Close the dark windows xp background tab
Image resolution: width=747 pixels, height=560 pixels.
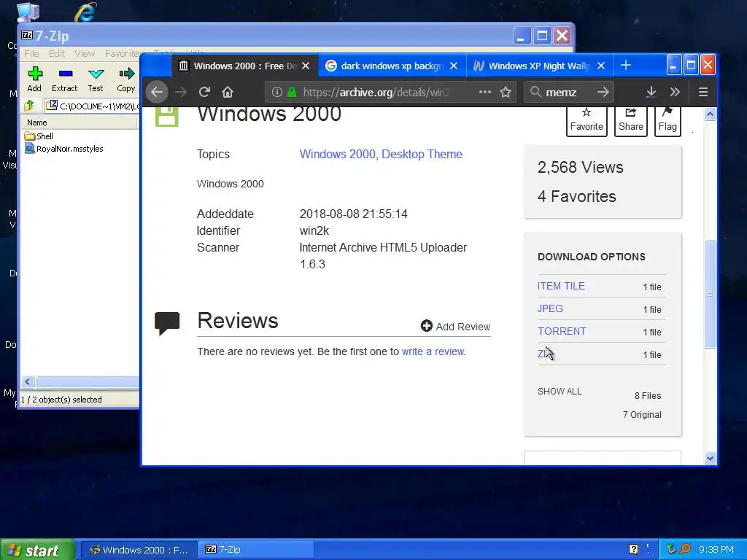click(x=454, y=66)
